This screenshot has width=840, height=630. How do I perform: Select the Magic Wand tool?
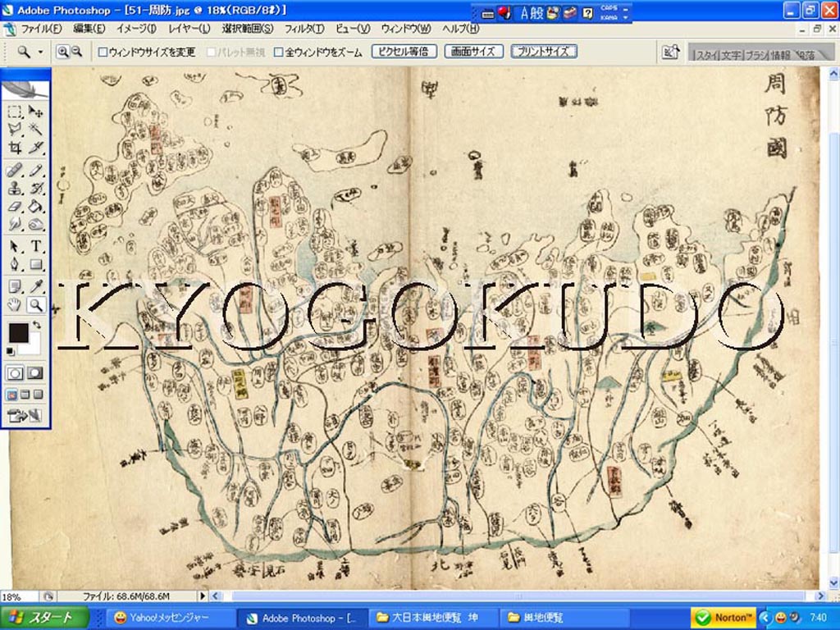pyautogui.click(x=35, y=129)
